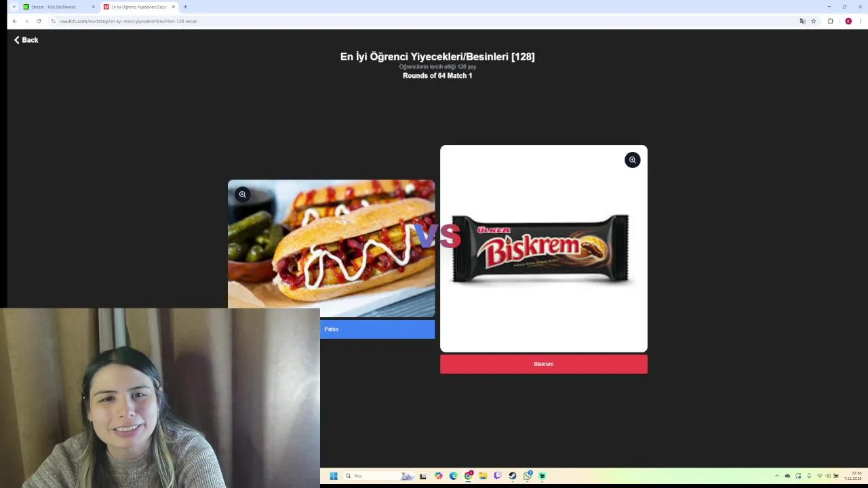The width and height of the screenshot is (868, 488).
Task: Open the taskbar clock showing 22:30
Action: coord(853,476)
